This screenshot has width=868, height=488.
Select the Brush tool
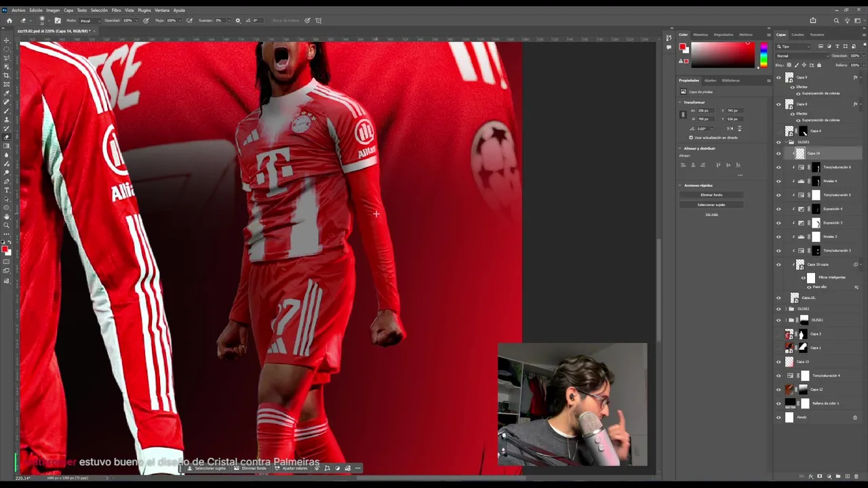click(x=7, y=111)
